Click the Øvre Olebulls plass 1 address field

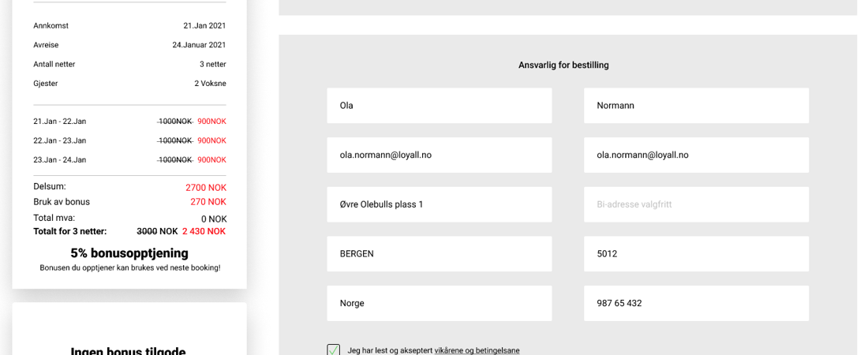click(439, 204)
